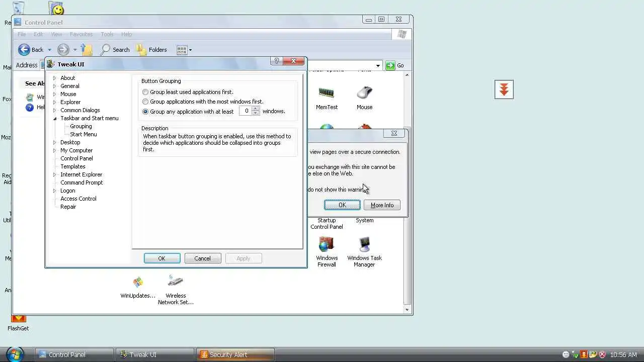Expand the Common Dialogs tree node

[x=54, y=110]
